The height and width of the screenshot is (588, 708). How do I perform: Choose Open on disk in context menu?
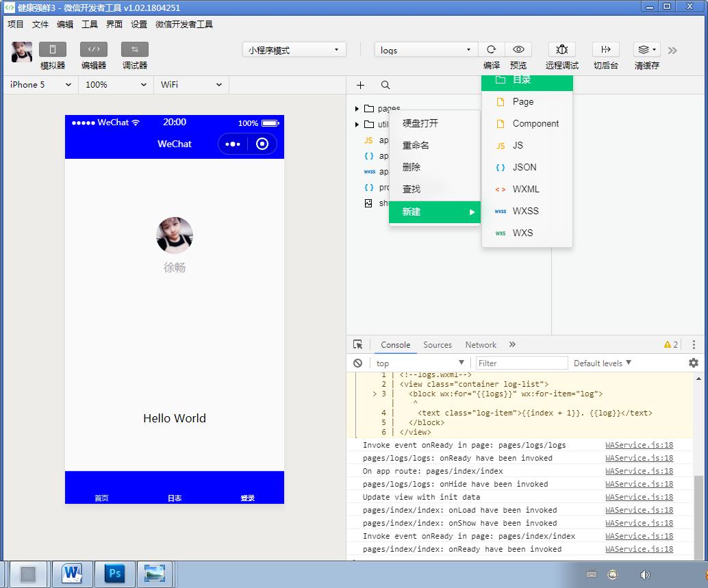[434, 123]
